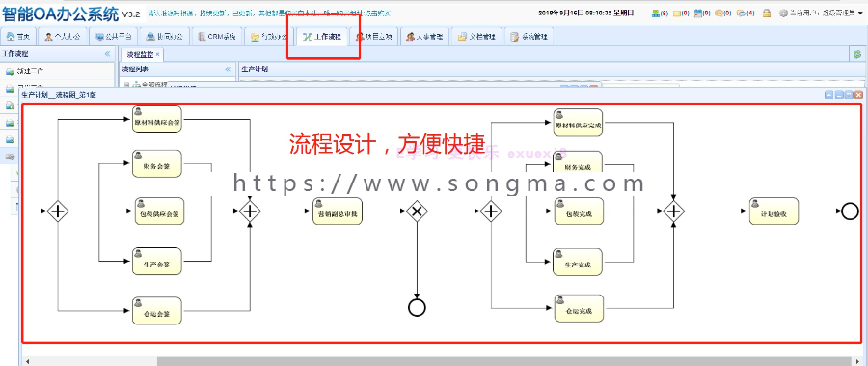Select the 生产会签 task node

click(x=157, y=261)
